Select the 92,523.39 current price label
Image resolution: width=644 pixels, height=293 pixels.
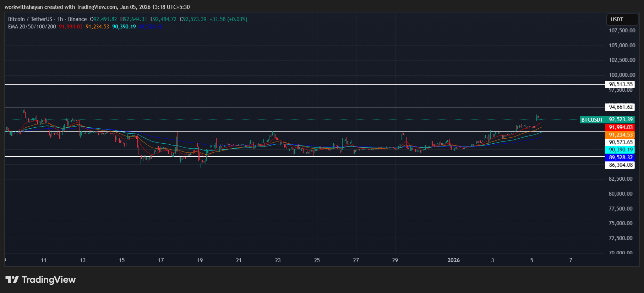point(621,120)
